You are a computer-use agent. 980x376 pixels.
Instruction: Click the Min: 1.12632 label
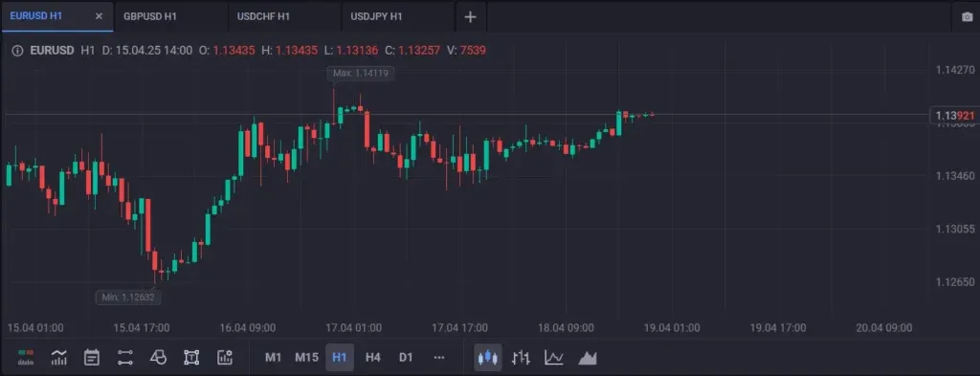pyautogui.click(x=129, y=298)
